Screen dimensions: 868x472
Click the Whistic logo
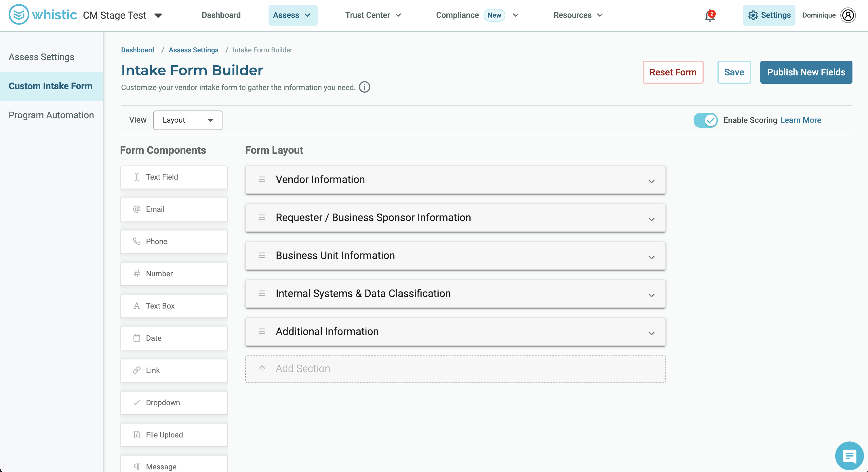(43, 15)
